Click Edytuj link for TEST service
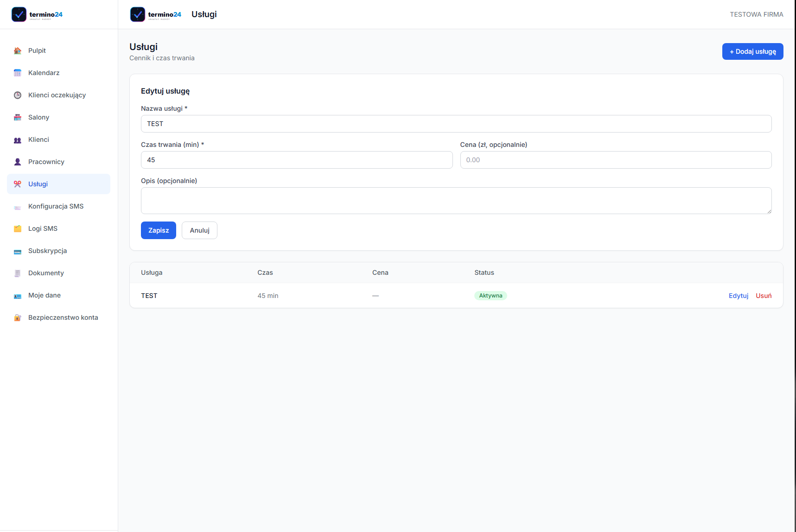The width and height of the screenshot is (796, 532). [x=739, y=296]
